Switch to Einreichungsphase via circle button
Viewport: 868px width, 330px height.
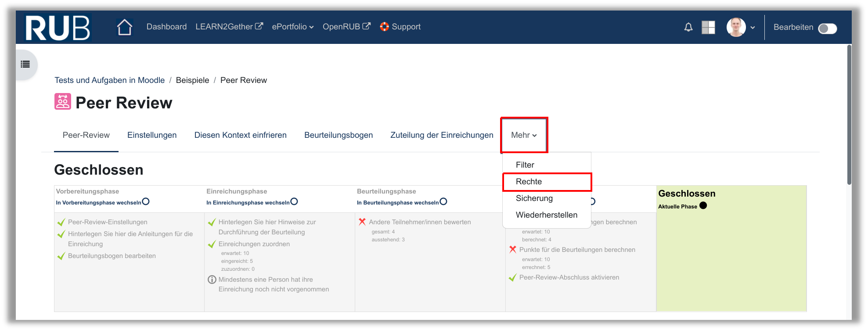click(294, 201)
